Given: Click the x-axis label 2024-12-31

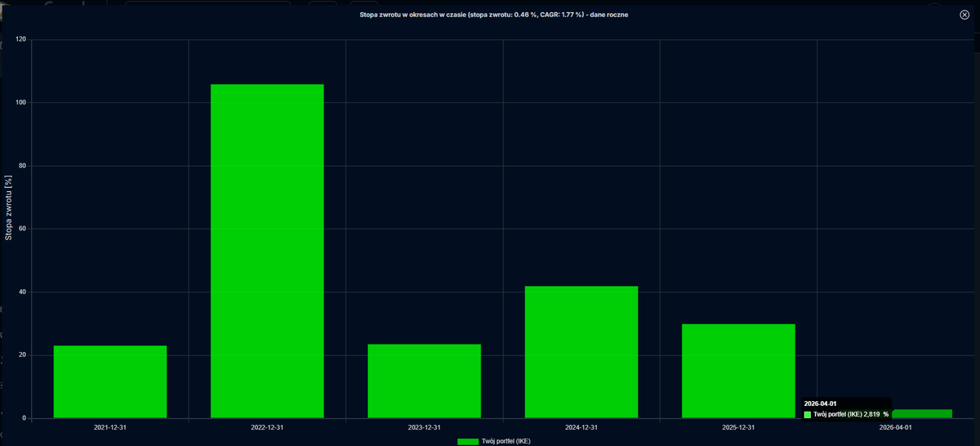Looking at the screenshot, I should point(581,427).
